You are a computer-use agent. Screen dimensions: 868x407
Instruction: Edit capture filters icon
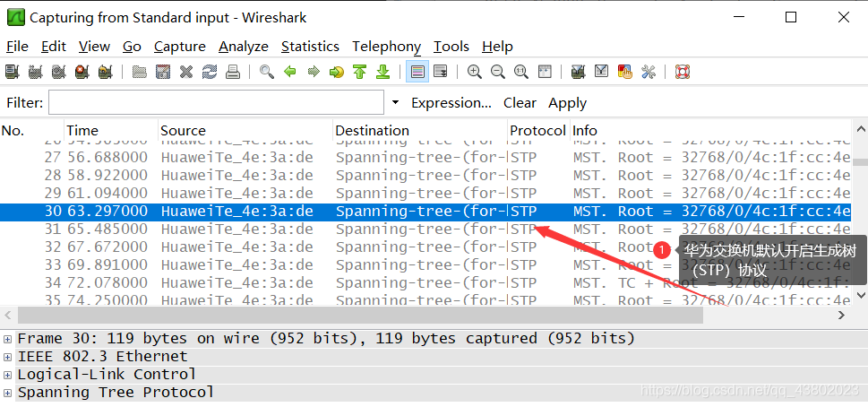pyautogui.click(x=579, y=72)
